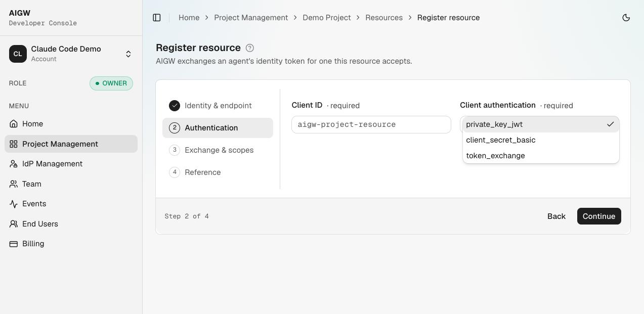Click the Project Management grid icon
Image resolution: width=644 pixels, height=314 pixels.
point(14,144)
